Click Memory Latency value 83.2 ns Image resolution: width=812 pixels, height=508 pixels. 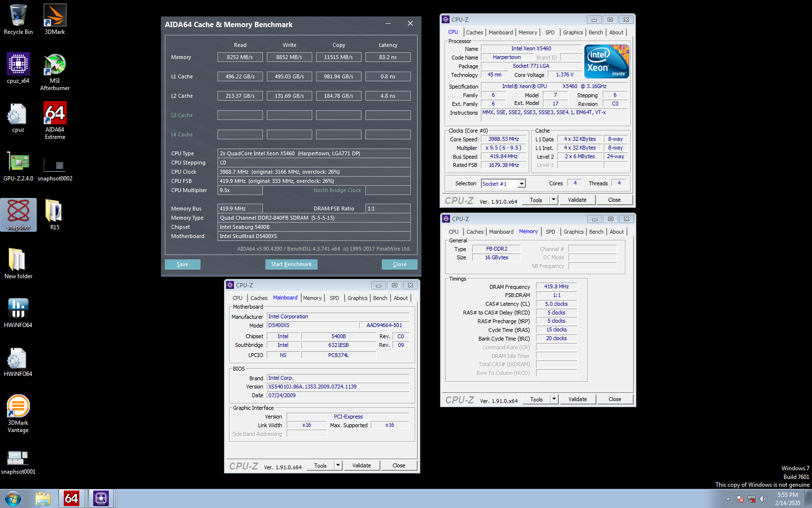coord(388,57)
